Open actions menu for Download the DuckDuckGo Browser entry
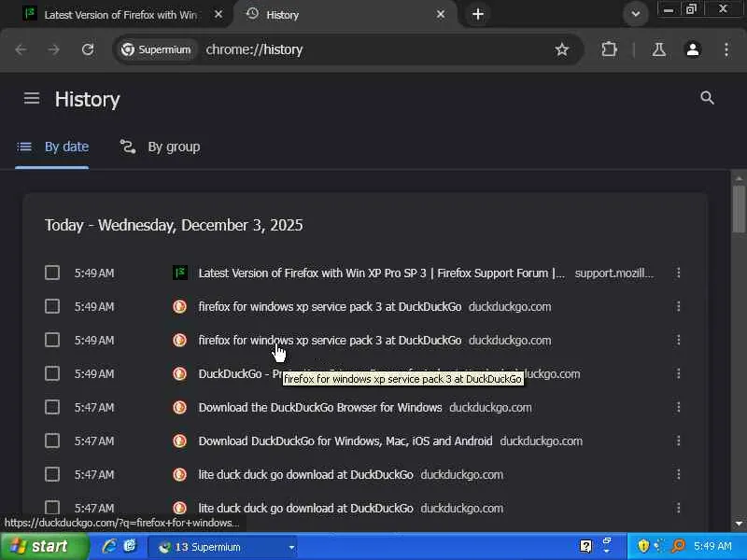This screenshot has height=560, width=747. click(679, 407)
